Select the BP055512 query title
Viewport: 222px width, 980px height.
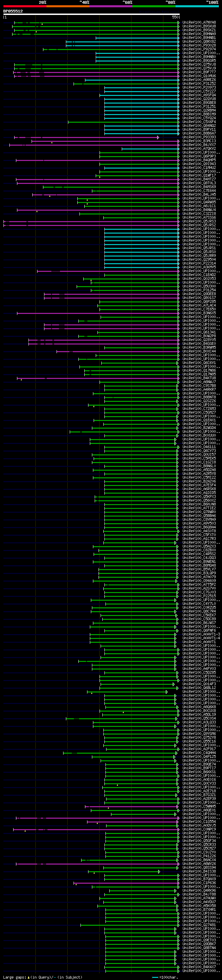13,11
